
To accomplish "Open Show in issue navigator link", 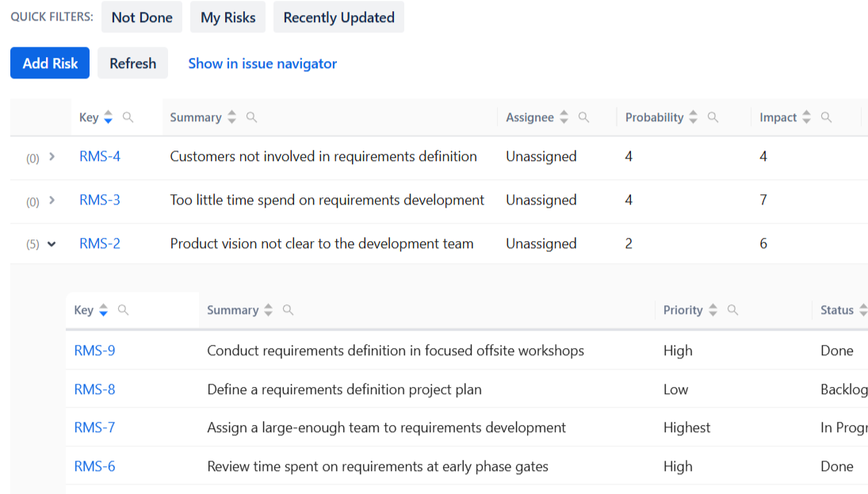I will tap(262, 63).
